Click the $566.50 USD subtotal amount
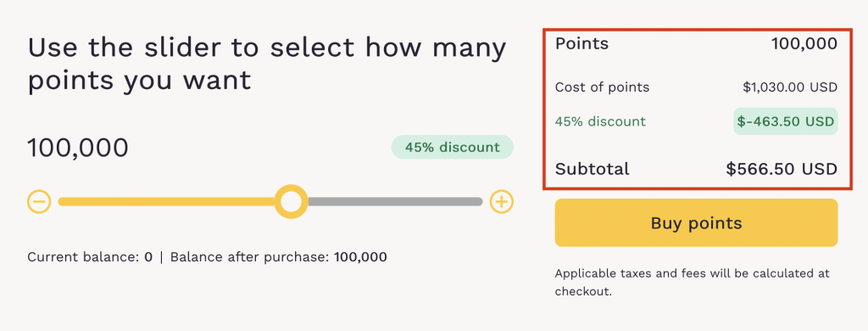 click(782, 169)
